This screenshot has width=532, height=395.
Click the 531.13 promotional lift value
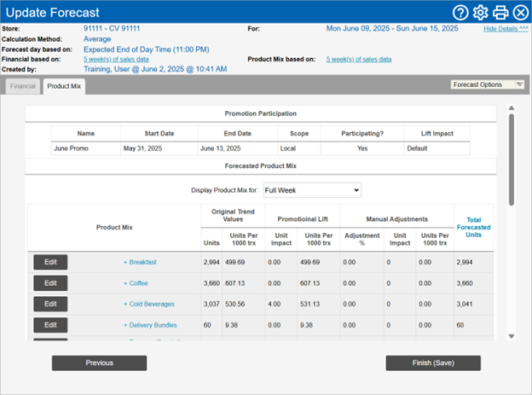pos(309,304)
